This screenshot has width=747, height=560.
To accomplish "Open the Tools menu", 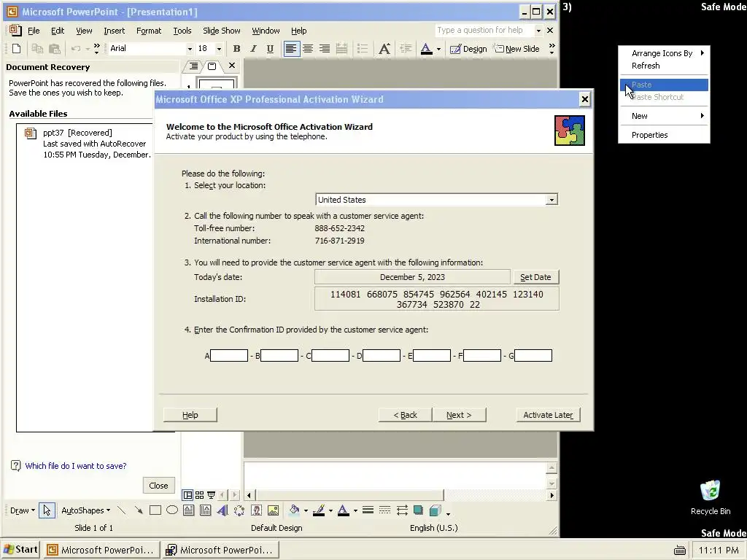I will (x=182, y=31).
